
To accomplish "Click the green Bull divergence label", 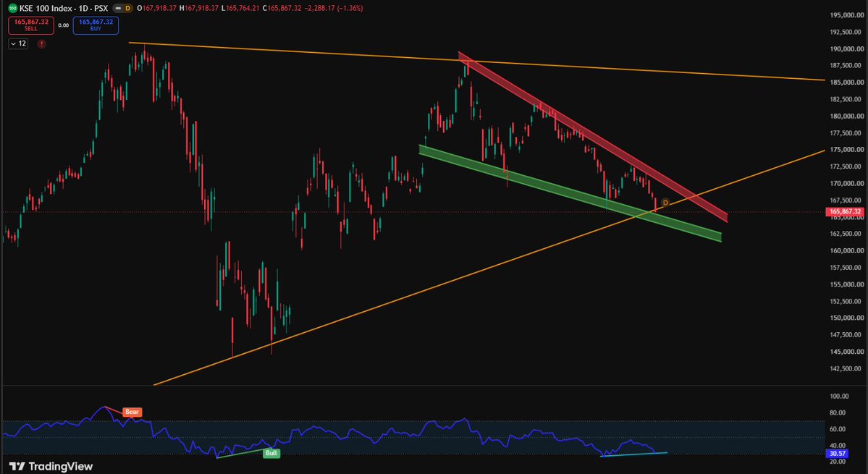I will (271, 454).
